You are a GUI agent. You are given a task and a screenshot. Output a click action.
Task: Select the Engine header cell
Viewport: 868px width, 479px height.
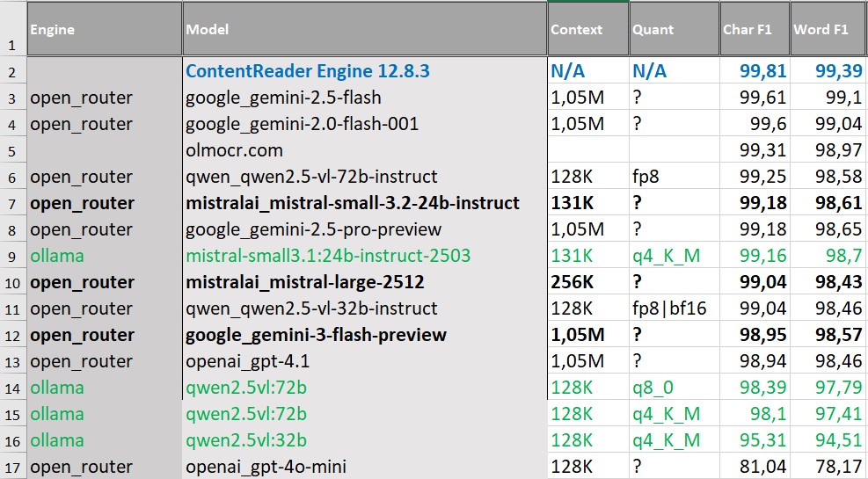point(104,30)
